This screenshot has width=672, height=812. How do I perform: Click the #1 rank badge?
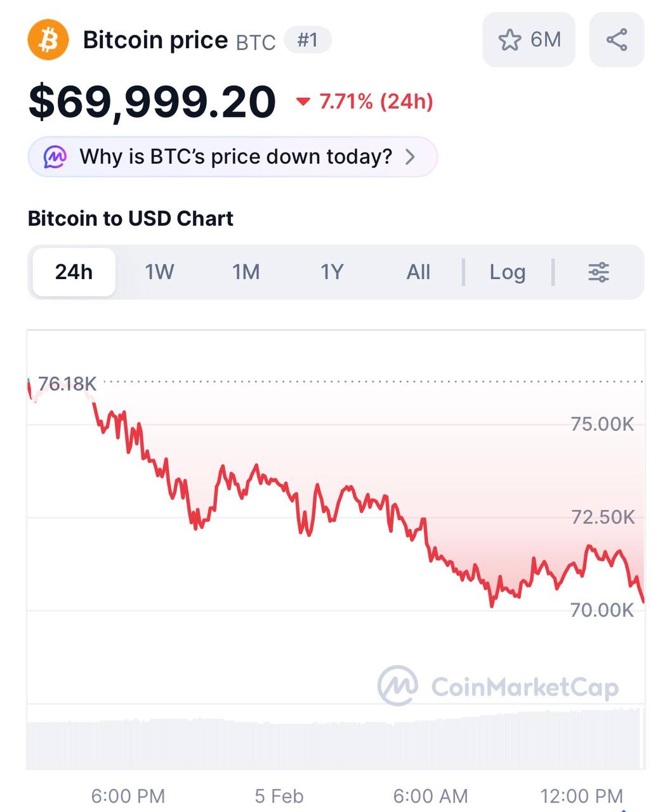click(308, 40)
